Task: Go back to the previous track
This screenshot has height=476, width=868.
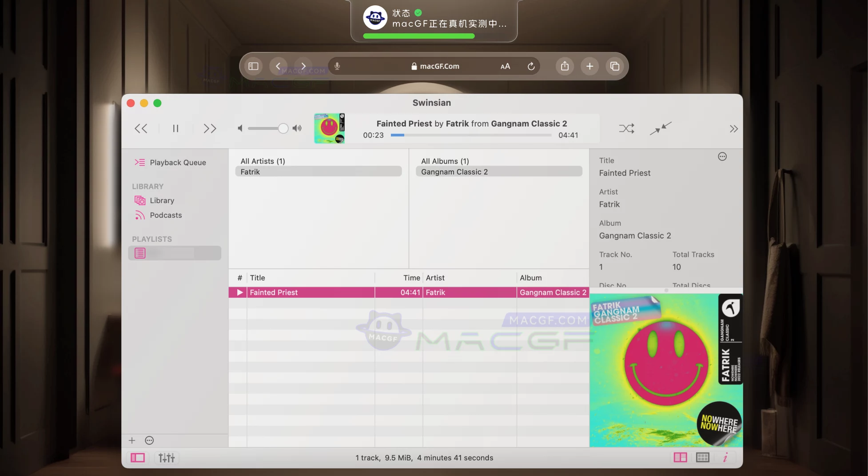Action: click(x=141, y=129)
